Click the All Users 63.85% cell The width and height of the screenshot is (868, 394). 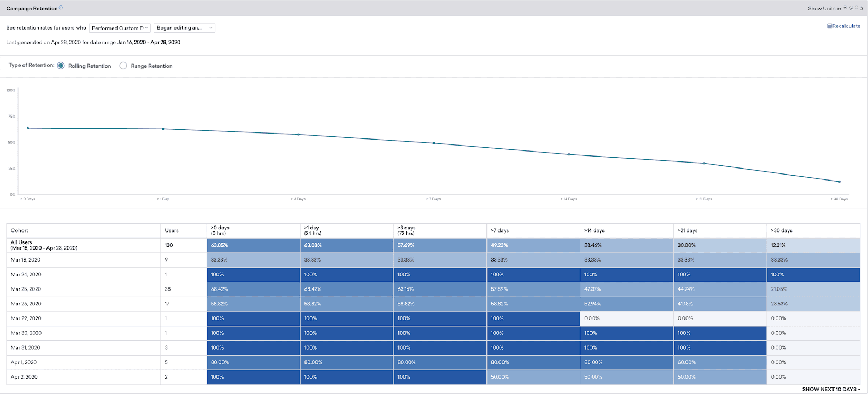[x=253, y=245]
